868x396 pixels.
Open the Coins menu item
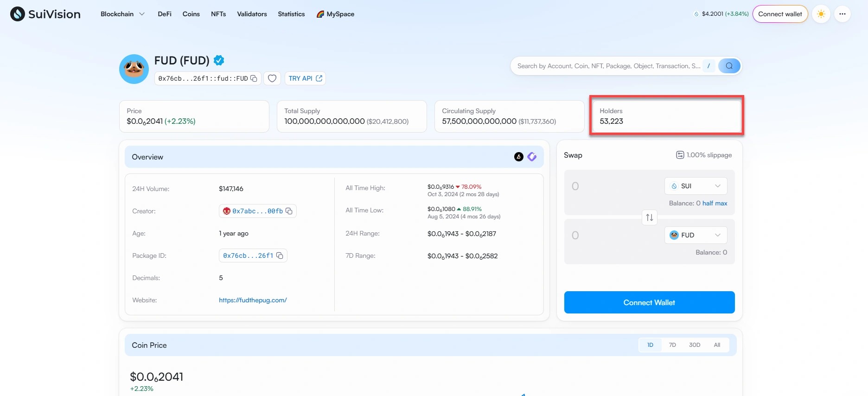tap(191, 14)
